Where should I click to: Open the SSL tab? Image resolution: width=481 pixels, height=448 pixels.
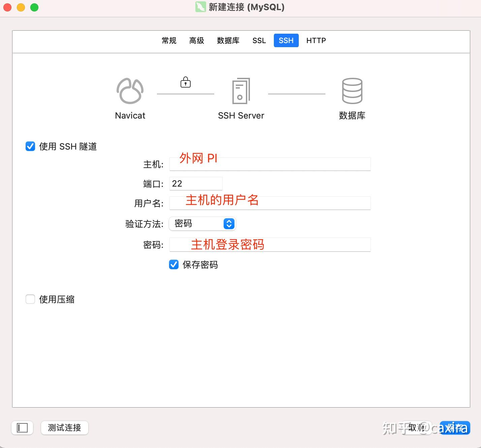(259, 40)
